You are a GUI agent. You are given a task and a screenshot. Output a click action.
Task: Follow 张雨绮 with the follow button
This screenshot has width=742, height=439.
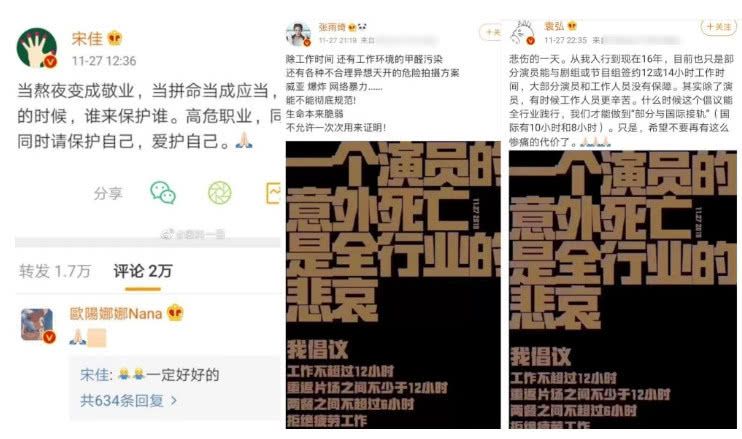[492, 32]
